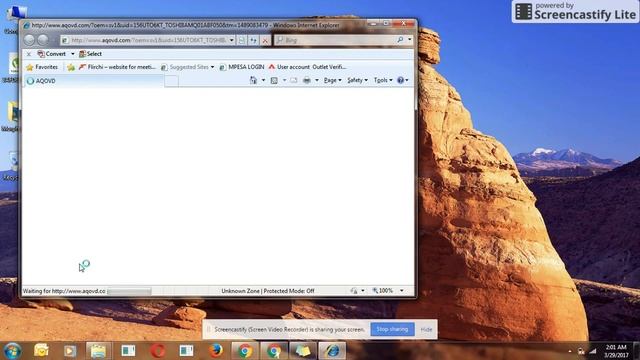This screenshot has width=640, height=360.
Task: Open the MPESA LOGIN favorite link
Action: coord(242,67)
